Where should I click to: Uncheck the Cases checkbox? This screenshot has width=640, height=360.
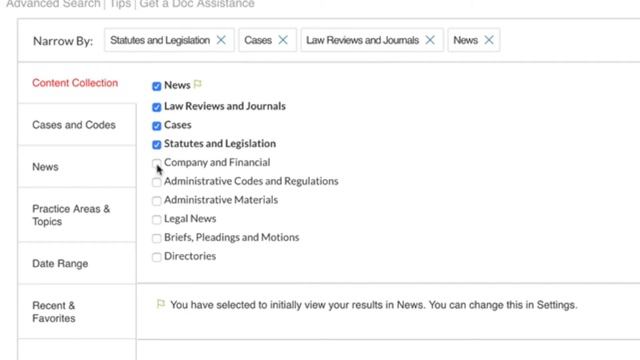click(157, 126)
